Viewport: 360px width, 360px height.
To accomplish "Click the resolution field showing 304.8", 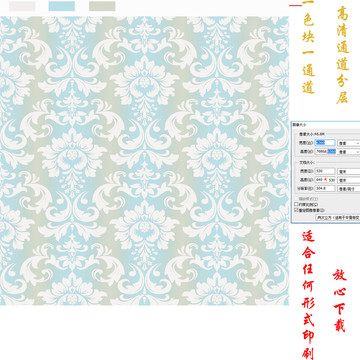I will click(x=325, y=188).
